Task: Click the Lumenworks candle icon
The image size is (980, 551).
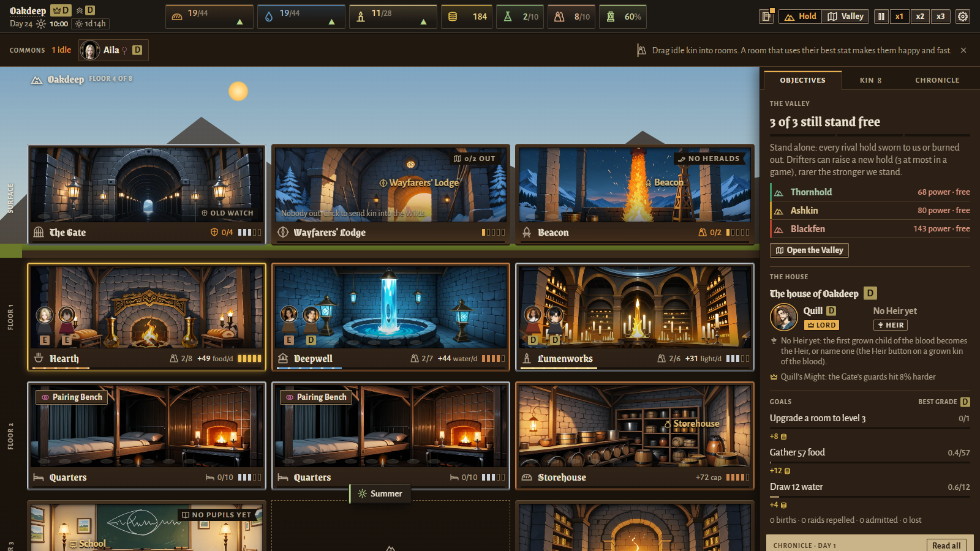Action: pyautogui.click(x=527, y=358)
